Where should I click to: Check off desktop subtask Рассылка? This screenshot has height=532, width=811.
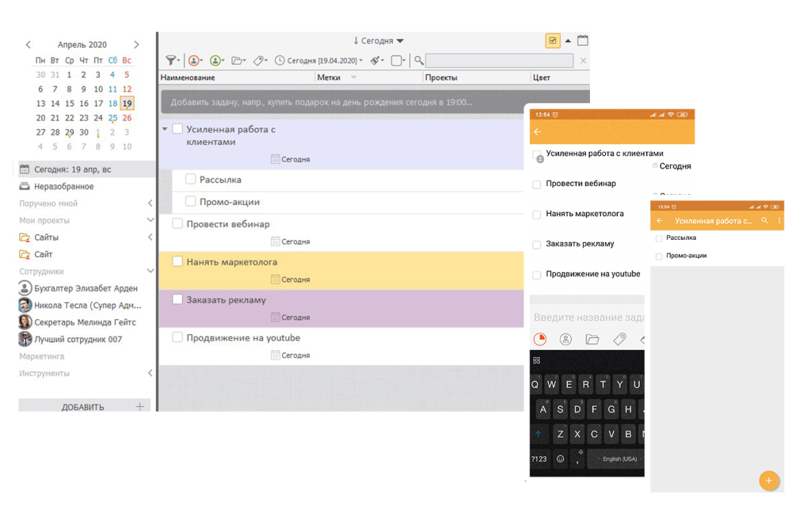point(190,179)
